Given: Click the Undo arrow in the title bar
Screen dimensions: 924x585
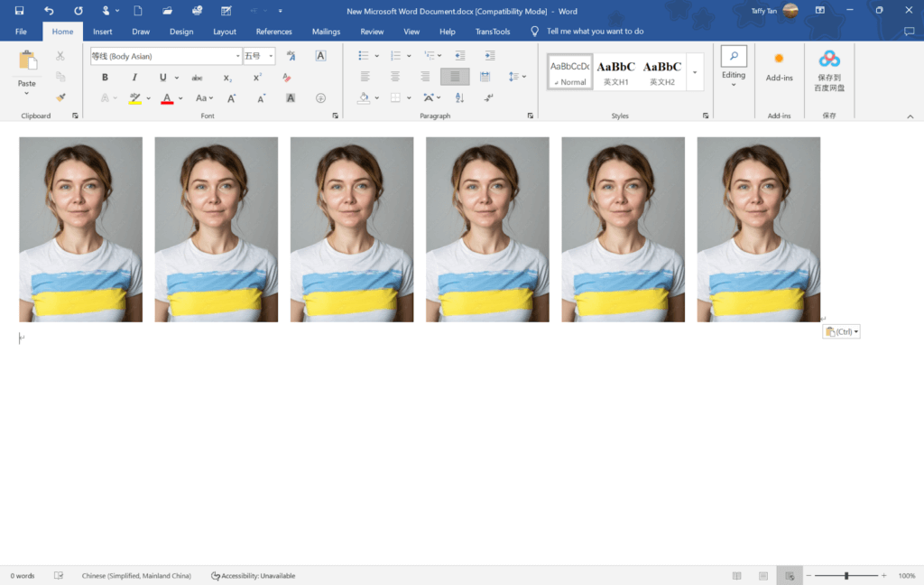Looking at the screenshot, I should [x=49, y=10].
